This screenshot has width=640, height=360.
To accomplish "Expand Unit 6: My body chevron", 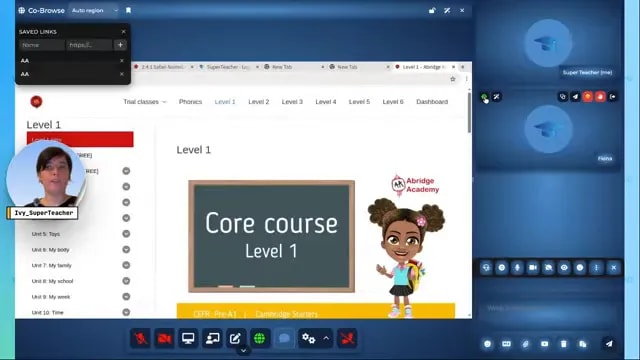I will click(126, 249).
